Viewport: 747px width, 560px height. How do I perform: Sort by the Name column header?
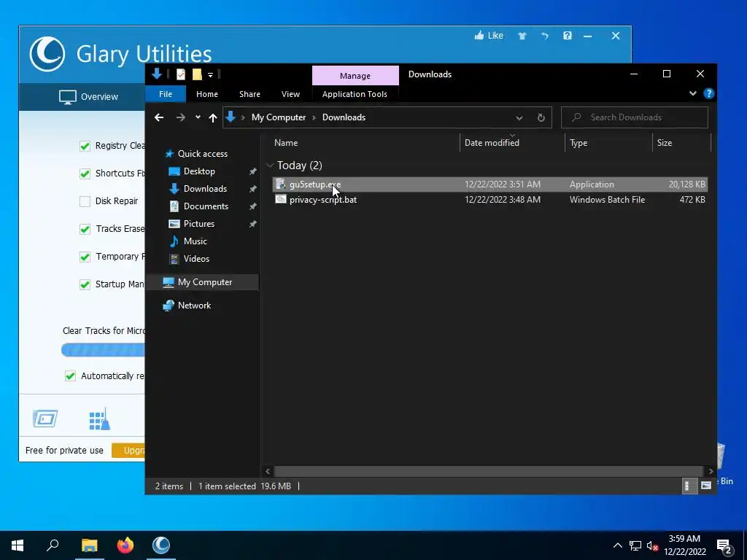(x=286, y=143)
